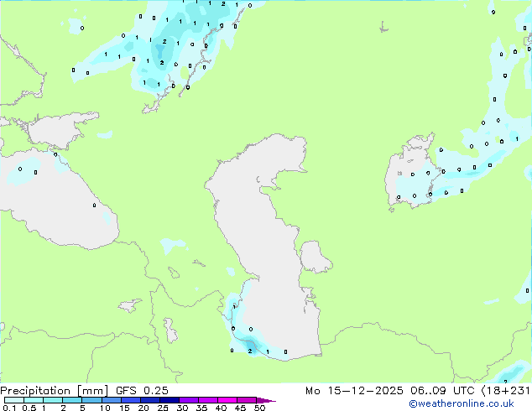Click the '0.5' legend scale label

(x=29, y=408)
